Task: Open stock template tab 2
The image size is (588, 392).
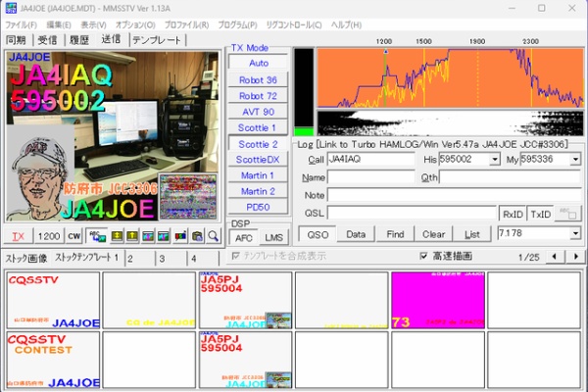Action: 139,259
